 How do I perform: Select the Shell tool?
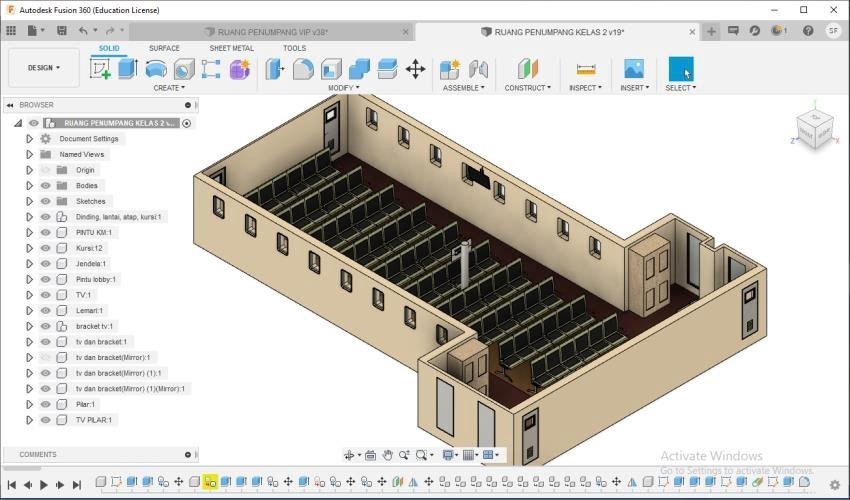(x=331, y=69)
